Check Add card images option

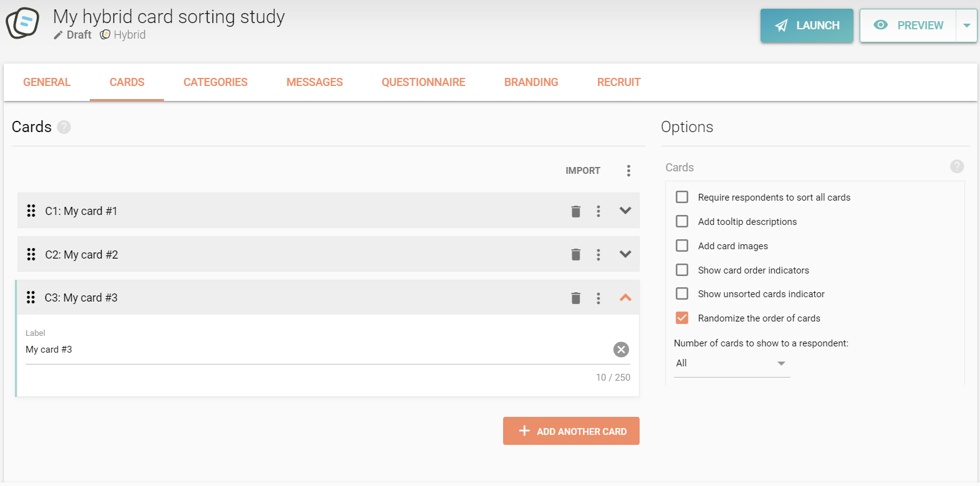[x=682, y=245]
